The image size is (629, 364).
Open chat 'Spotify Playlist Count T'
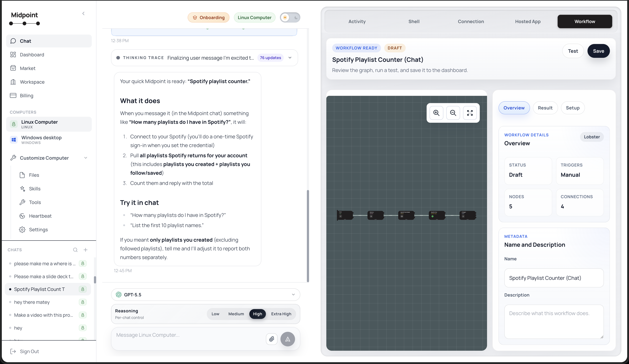(x=48, y=289)
